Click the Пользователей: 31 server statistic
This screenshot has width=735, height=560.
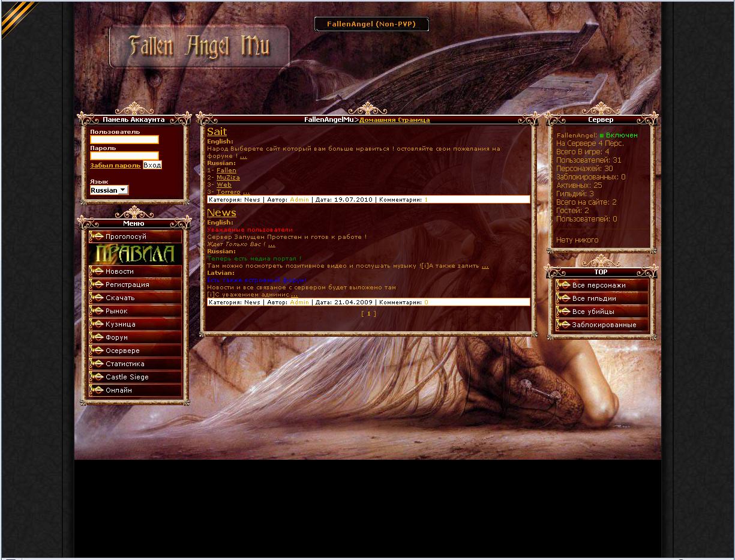(589, 160)
